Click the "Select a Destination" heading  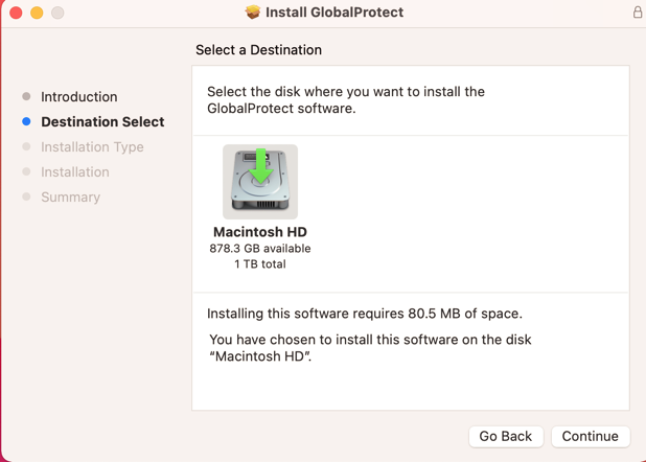click(259, 49)
